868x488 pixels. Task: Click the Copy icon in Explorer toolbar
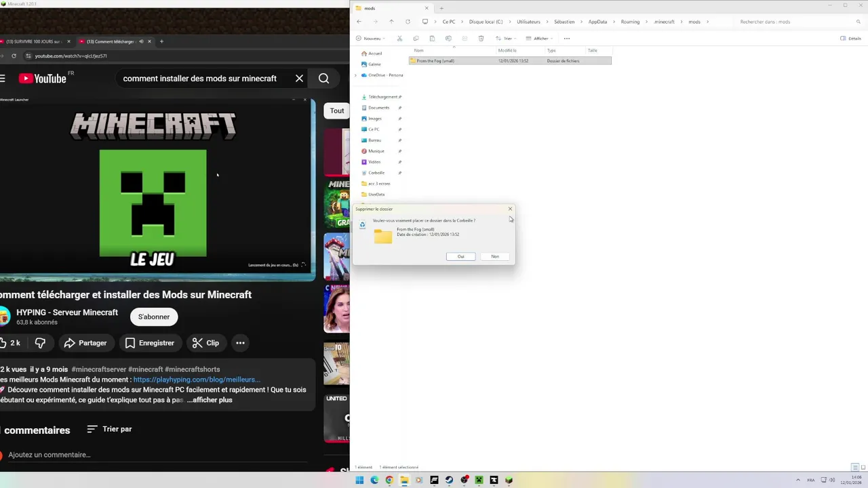(x=416, y=39)
